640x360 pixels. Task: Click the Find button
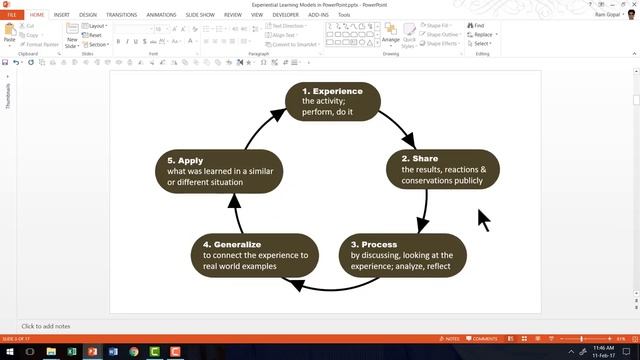[476, 25]
